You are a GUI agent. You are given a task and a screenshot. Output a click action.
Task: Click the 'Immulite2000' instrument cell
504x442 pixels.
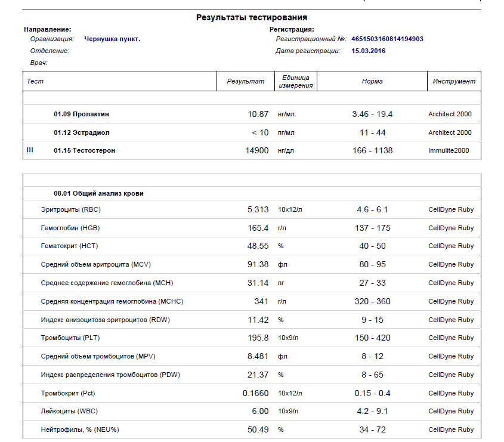(449, 150)
